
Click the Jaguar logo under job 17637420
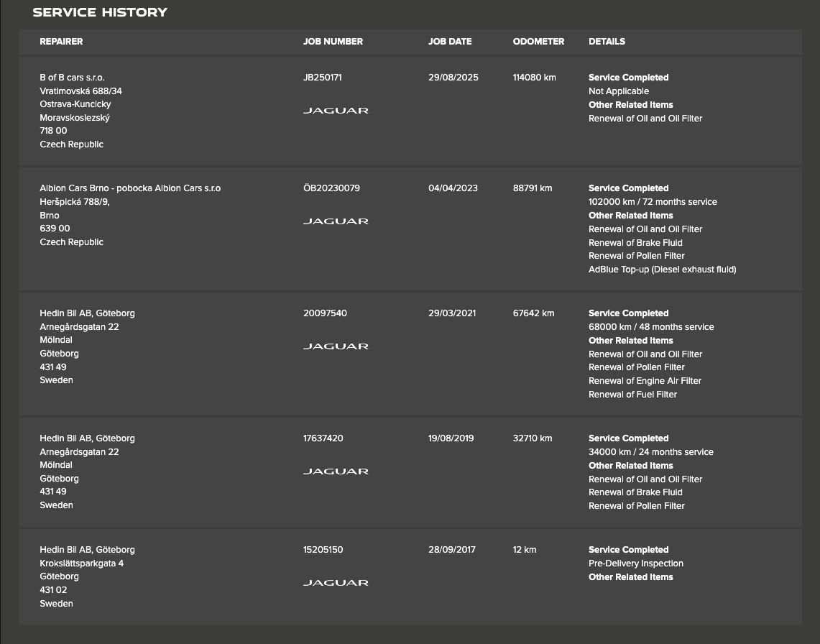coord(336,471)
